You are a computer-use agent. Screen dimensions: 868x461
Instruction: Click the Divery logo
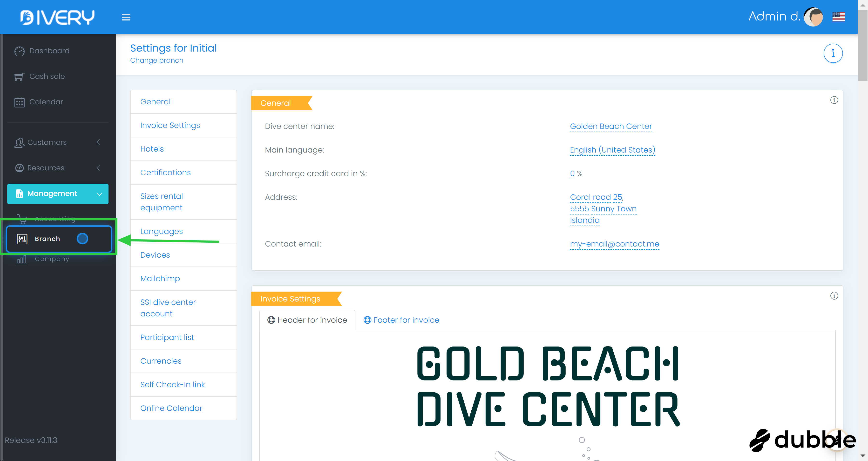pyautogui.click(x=57, y=17)
